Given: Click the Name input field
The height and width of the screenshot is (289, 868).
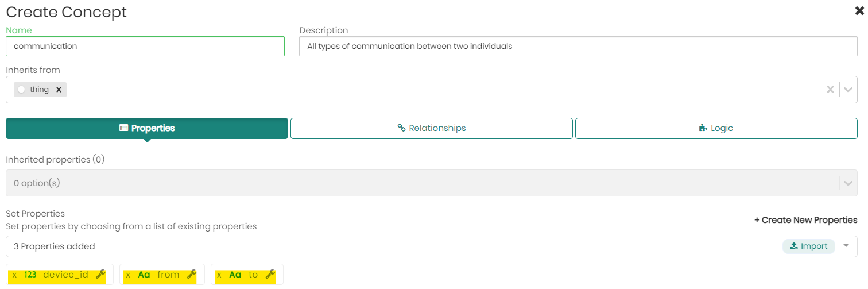Looking at the screenshot, I should [x=145, y=46].
